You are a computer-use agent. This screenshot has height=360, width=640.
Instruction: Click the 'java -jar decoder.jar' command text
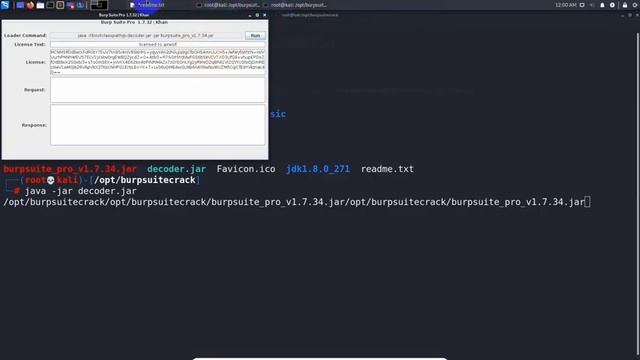point(81,191)
